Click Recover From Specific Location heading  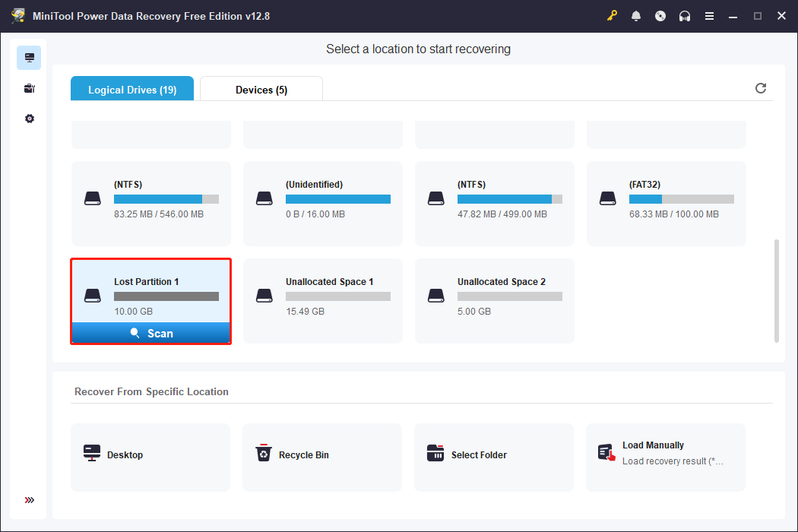[152, 391]
